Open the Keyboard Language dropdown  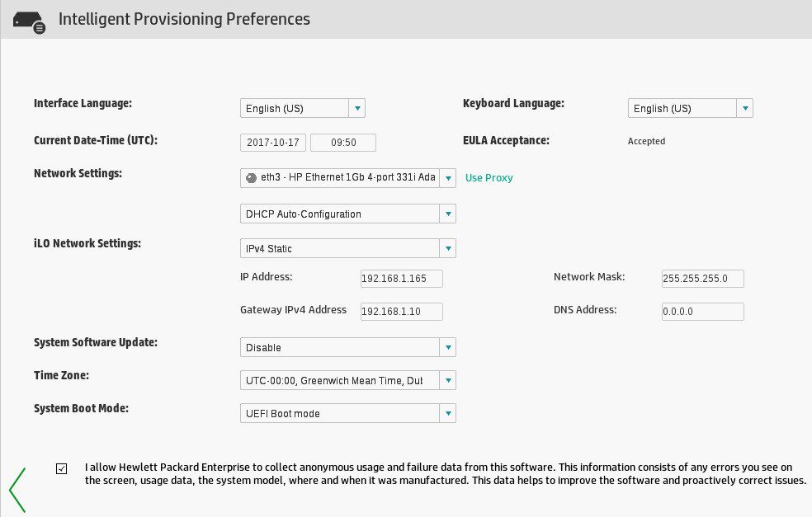tap(691, 108)
